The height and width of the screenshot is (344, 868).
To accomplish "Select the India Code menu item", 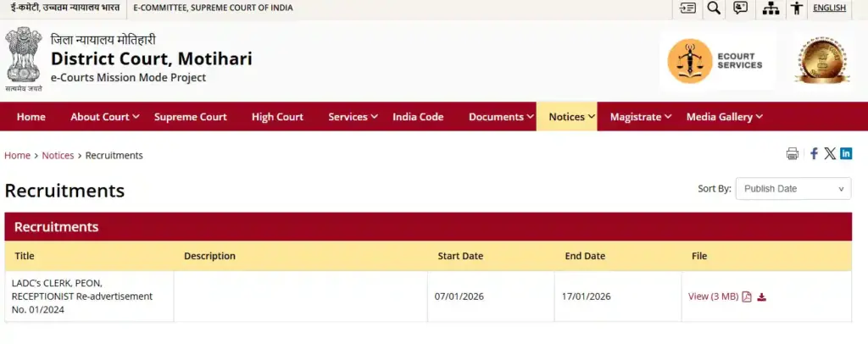I will [418, 117].
